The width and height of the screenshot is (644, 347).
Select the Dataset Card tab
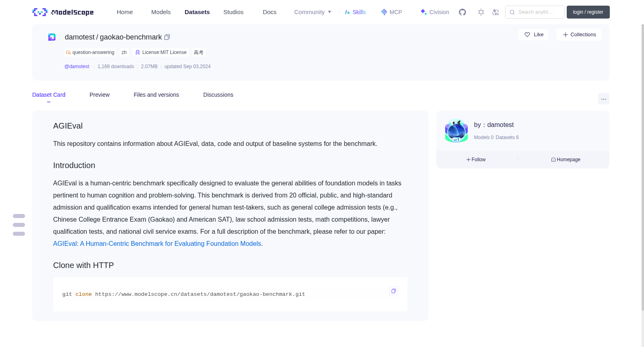click(49, 95)
